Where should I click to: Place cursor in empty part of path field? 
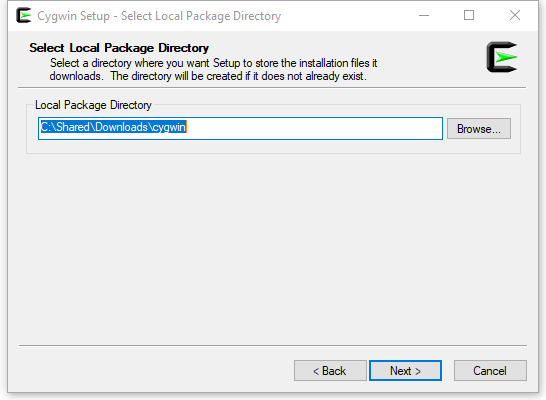[x=313, y=128]
